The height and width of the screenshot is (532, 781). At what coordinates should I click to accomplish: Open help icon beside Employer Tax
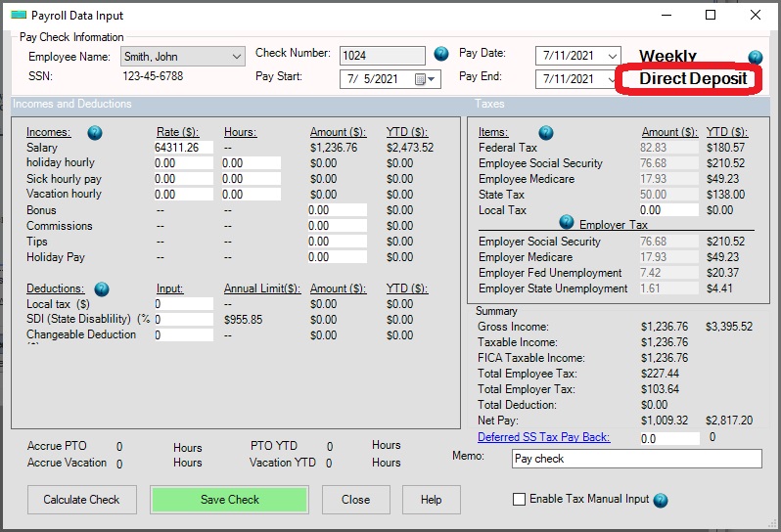[x=566, y=223]
